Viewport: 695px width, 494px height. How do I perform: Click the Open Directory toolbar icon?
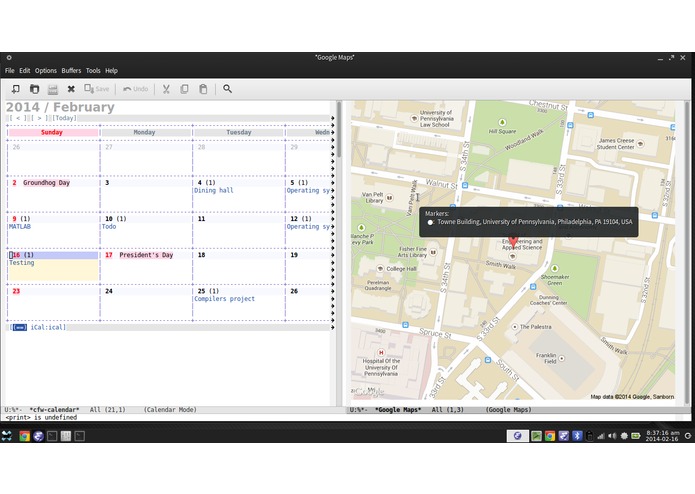pyautogui.click(x=34, y=89)
